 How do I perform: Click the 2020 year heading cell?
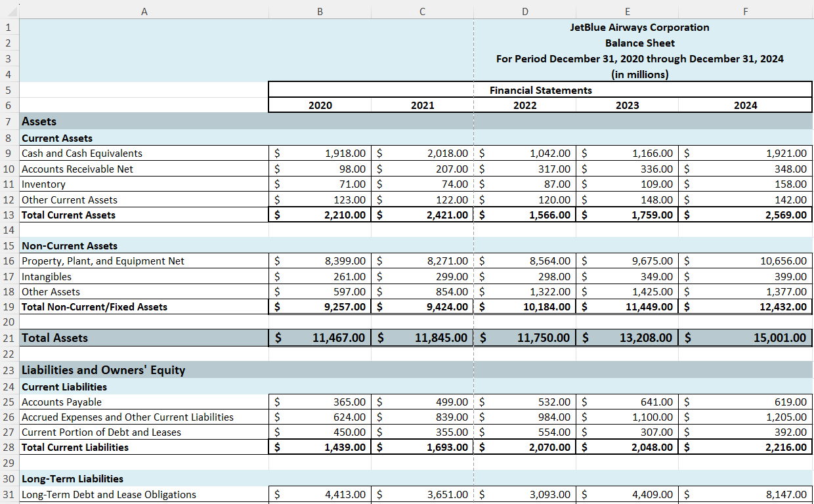(x=320, y=105)
